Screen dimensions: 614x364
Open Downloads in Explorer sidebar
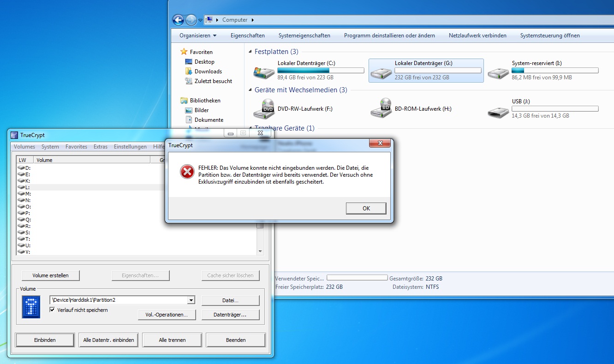coord(208,72)
